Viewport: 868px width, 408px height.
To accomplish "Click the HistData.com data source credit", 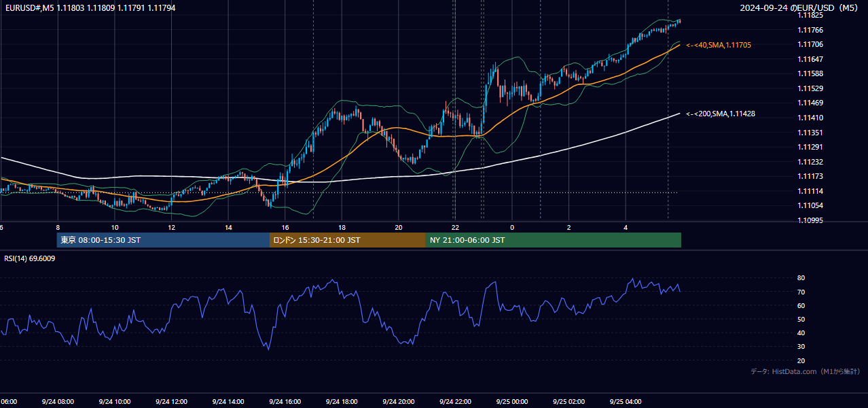I will pos(806,371).
